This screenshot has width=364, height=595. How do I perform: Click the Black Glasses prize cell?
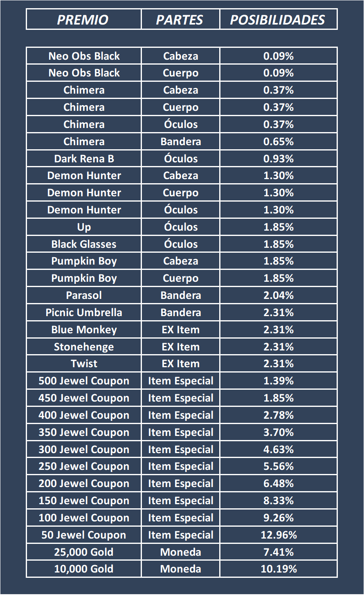(x=84, y=244)
